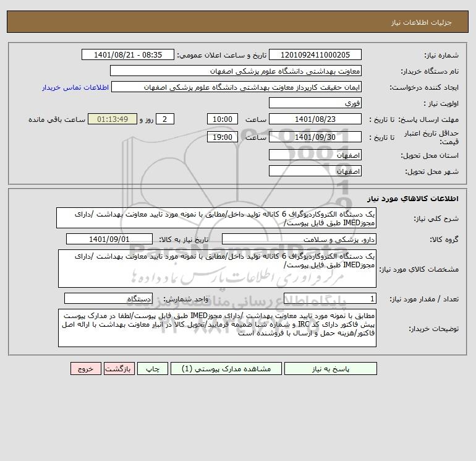476x461 pixels.
Task: Click remaining days field showing 2
Action: (165, 119)
